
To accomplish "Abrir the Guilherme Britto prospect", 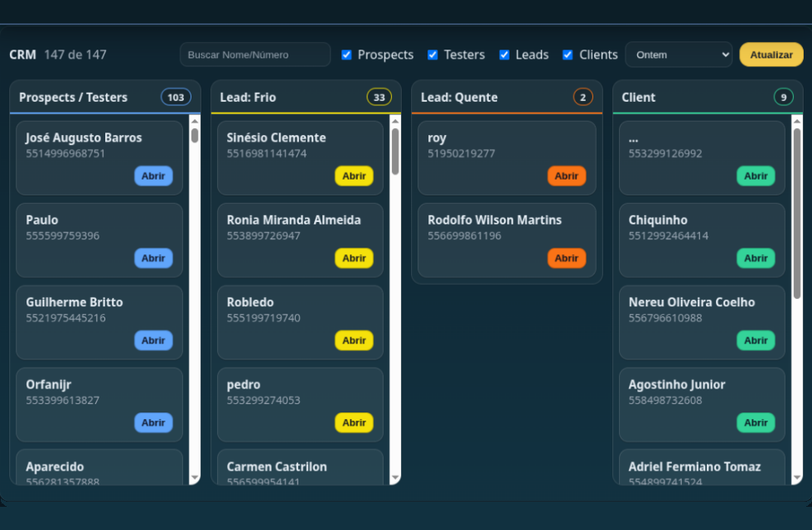I will pos(153,340).
